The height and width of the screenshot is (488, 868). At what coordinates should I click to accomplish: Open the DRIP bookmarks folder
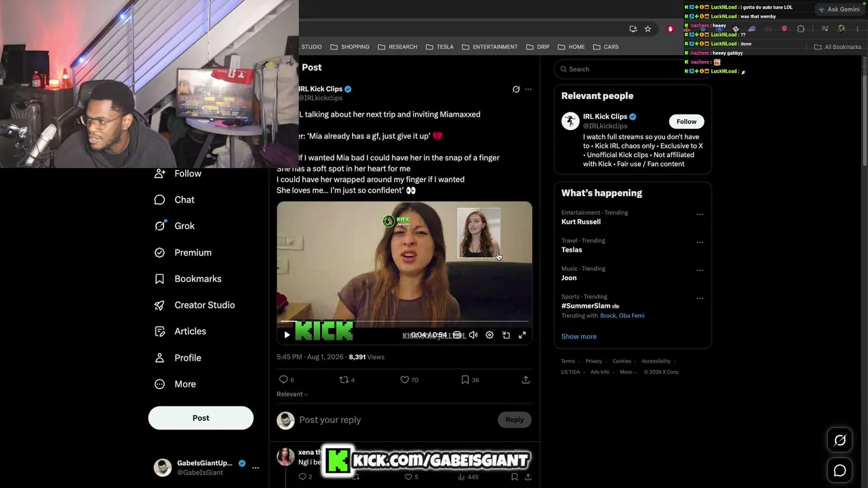[x=538, y=47]
